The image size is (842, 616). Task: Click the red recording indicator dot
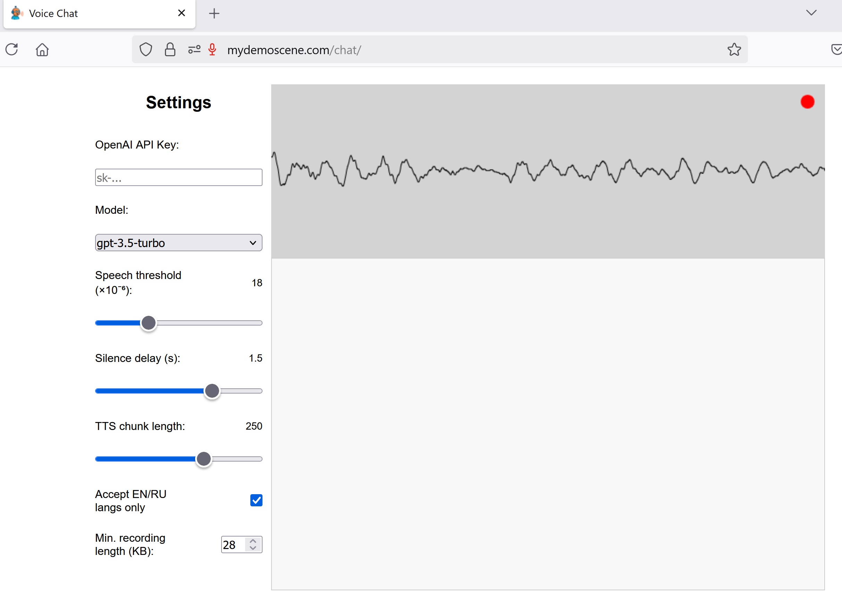(808, 101)
